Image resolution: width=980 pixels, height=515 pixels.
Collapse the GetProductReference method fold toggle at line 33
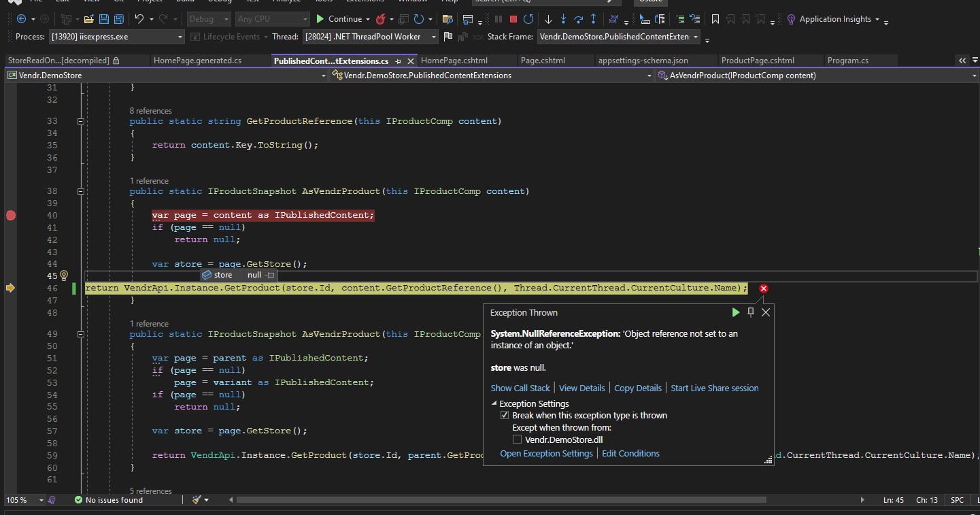[80, 121]
